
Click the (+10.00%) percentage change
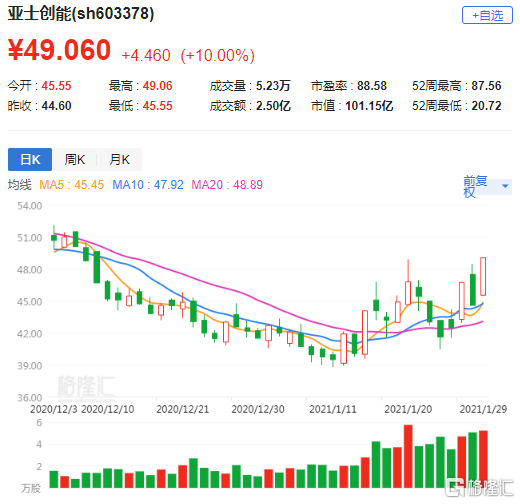[217, 55]
